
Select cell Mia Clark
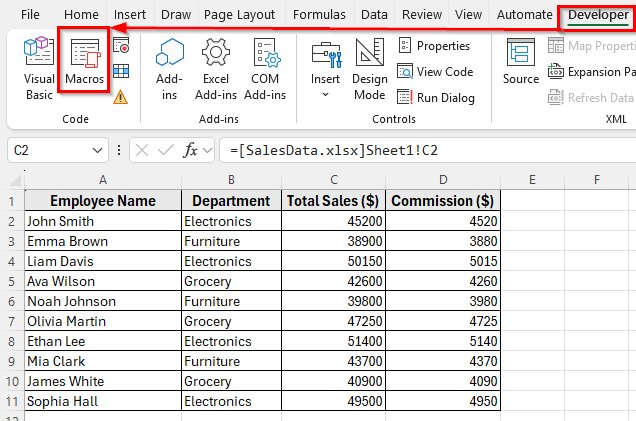103,361
